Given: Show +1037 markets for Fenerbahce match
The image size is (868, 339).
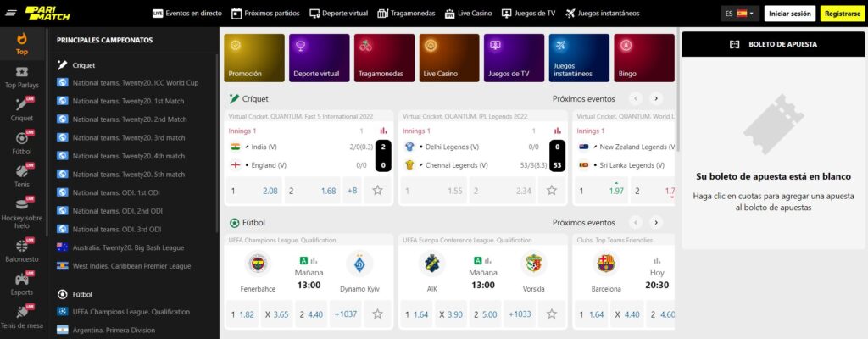Looking at the screenshot, I should 346,314.
